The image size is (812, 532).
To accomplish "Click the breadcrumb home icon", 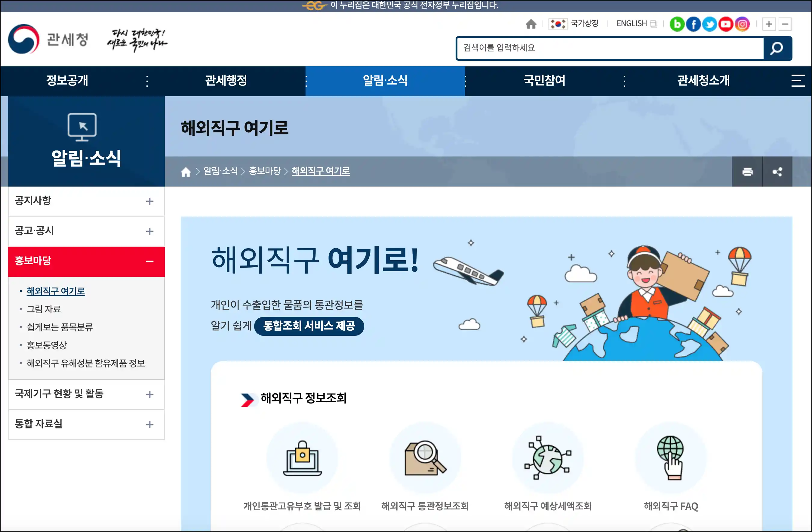I will click(x=186, y=172).
